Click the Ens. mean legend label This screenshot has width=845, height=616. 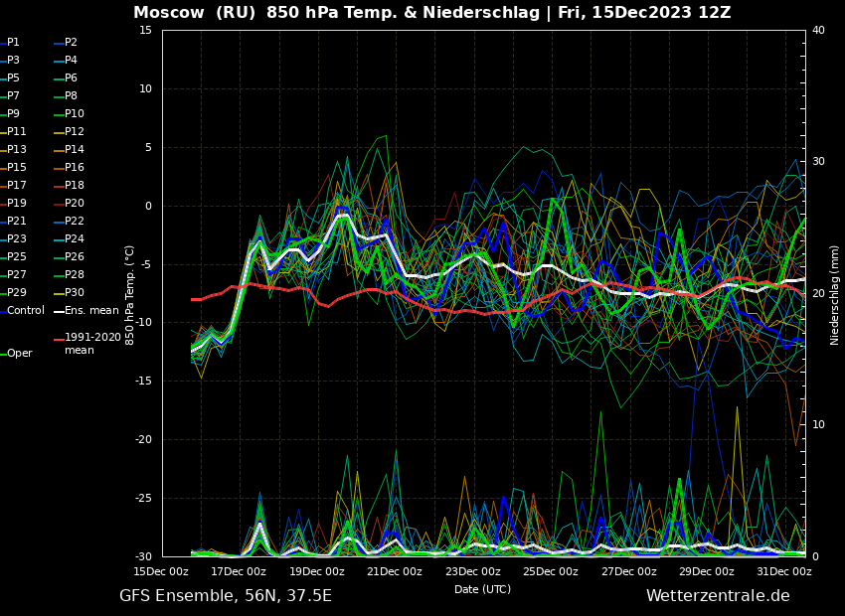90,311
